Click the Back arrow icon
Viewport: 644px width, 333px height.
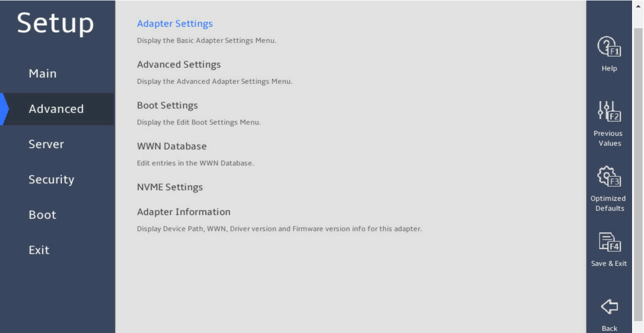click(609, 307)
